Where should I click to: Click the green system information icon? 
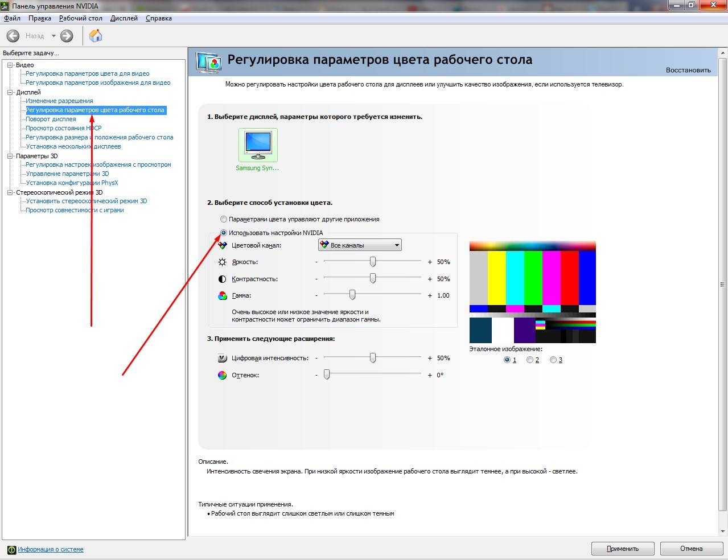tap(11, 550)
